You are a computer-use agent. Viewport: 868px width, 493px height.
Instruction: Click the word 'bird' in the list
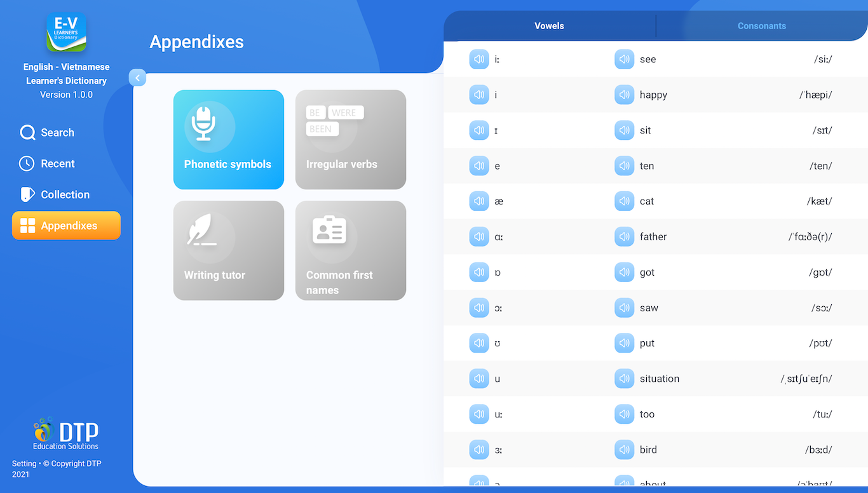point(648,450)
